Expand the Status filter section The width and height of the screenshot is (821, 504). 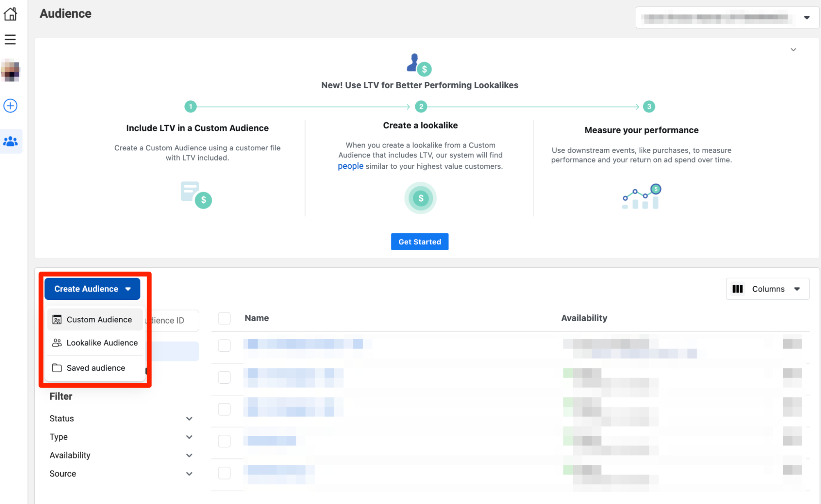(x=120, y=418)
